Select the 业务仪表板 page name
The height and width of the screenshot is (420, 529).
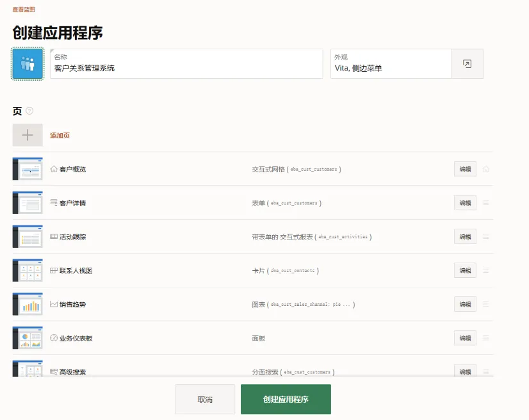(x=76, y=338)
